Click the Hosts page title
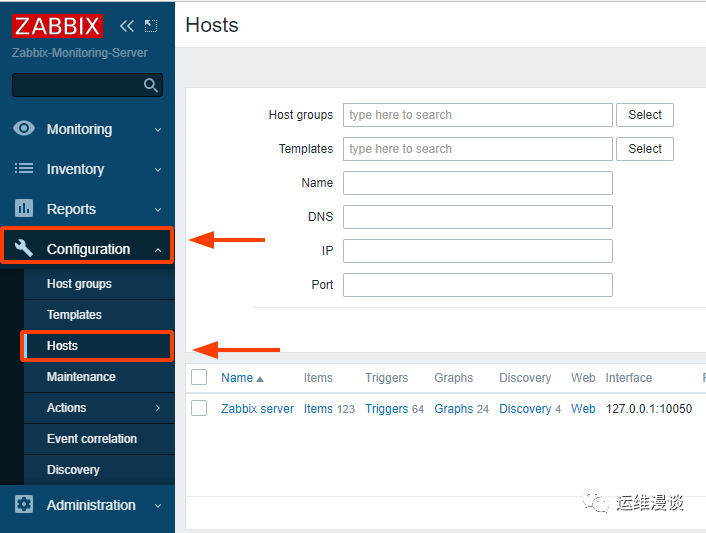Screen dimensions: 706x533 (212, 25)
